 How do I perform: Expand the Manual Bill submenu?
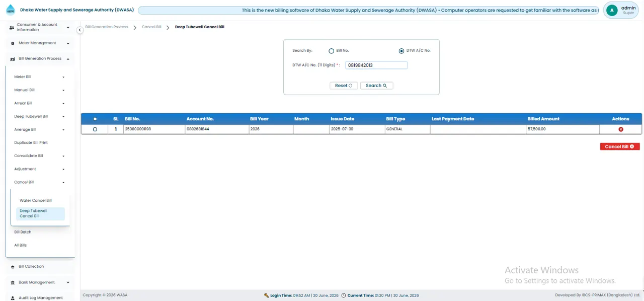(x=63, y=90)
